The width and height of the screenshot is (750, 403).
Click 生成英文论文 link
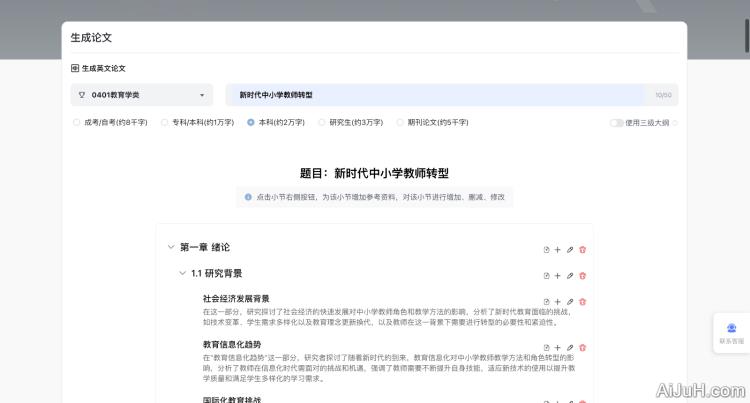coord(98,68)
